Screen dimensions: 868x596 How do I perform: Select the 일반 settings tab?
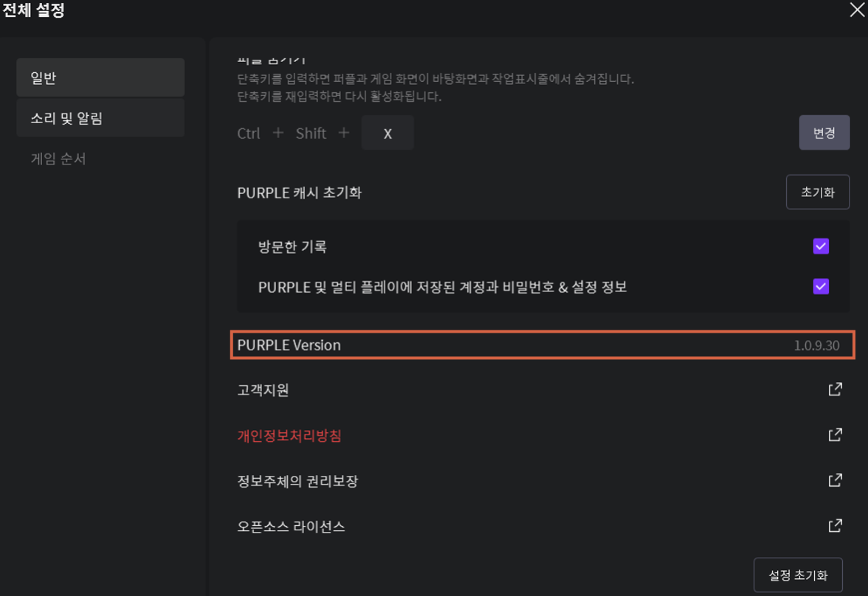(100, 77)
